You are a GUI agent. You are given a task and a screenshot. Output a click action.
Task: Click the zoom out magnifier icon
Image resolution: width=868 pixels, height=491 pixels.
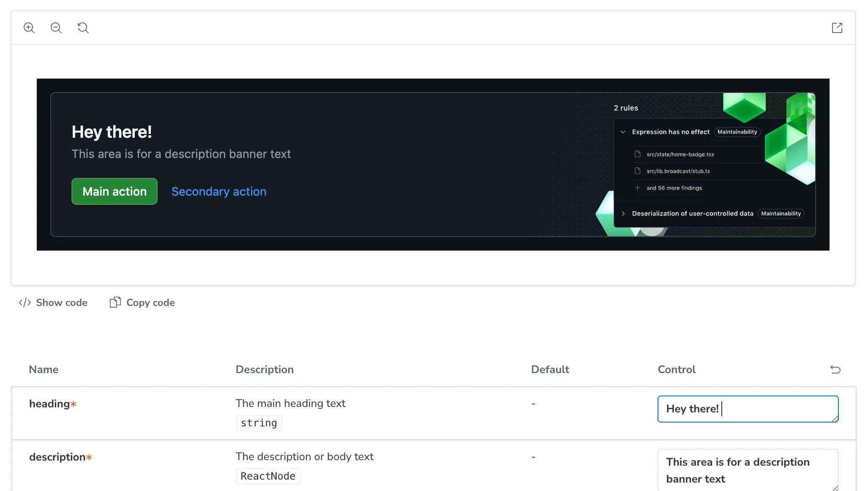[56, 28]
